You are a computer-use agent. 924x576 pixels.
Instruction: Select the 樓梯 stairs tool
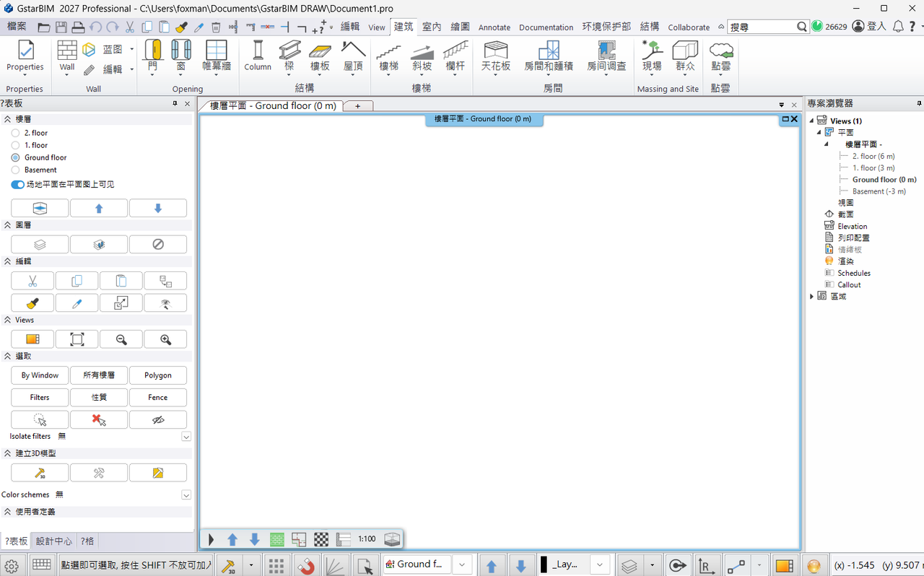[389, 56]
